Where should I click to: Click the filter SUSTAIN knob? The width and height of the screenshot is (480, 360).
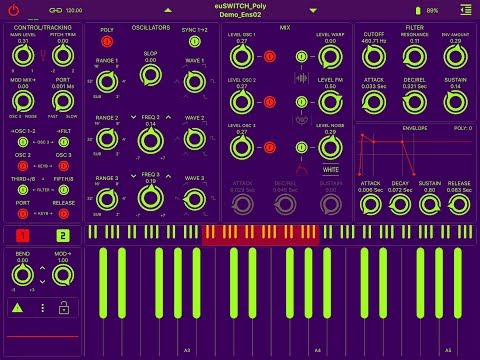[455, 102]
